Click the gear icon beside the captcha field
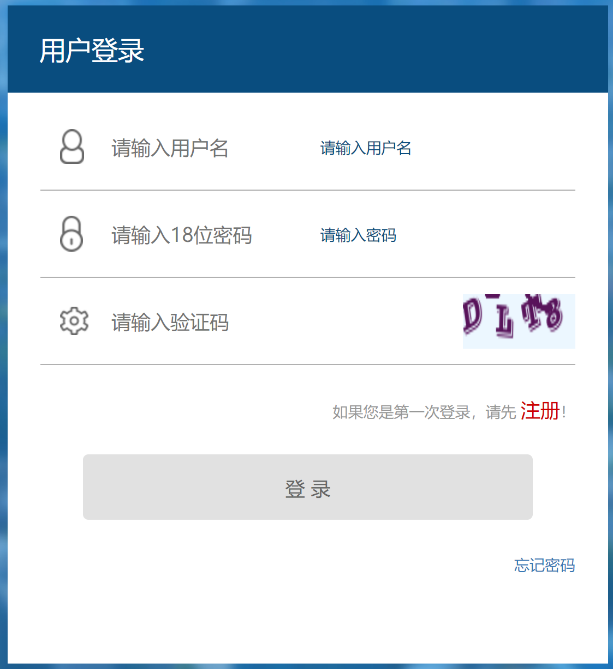The image size is (613, 669). pos(74,321)
